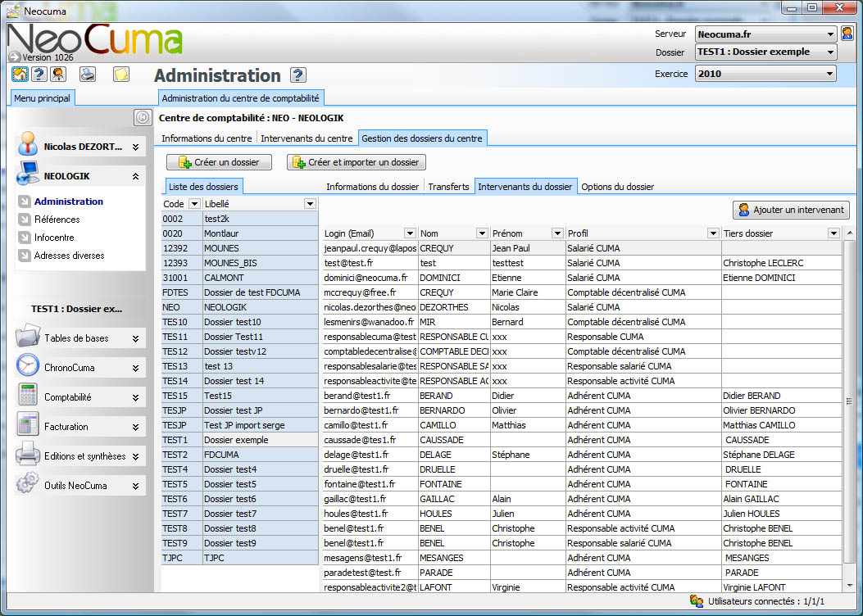Click the ChronoCuma clock icon
Image resolution: width=863 pixels, height=616 pixels.
(x=28, y=365)
